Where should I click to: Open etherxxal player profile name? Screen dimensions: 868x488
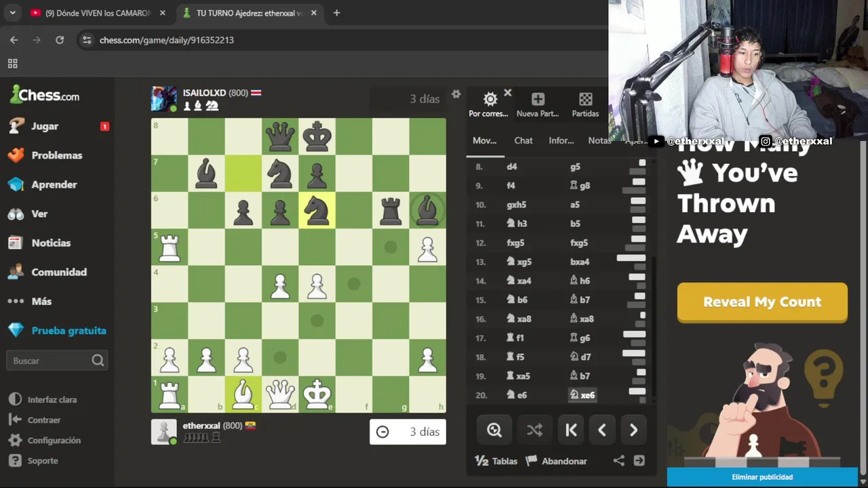pos(201,426)
